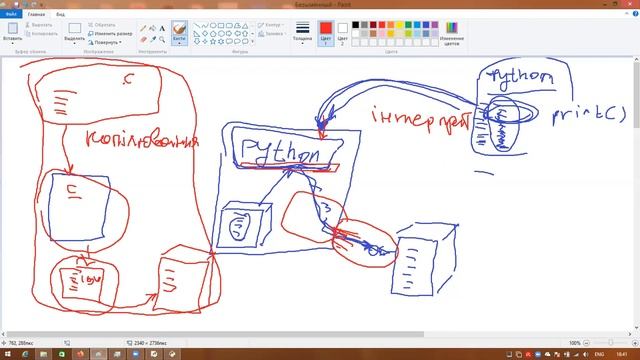The height and width of the screenshot is (360, 640).
Task: Choose the pentagon shape
Action: pos(213,33)
